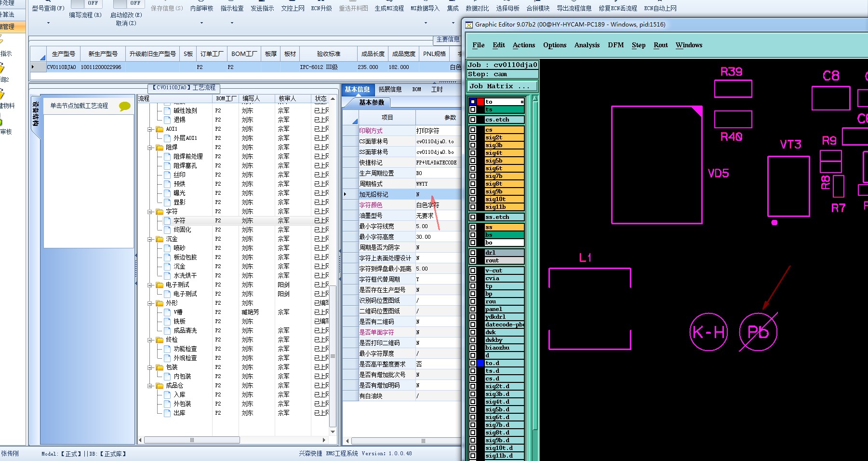Click the document icon beside 终固化
Screen dimensions: 868x461
coord(167,230)
